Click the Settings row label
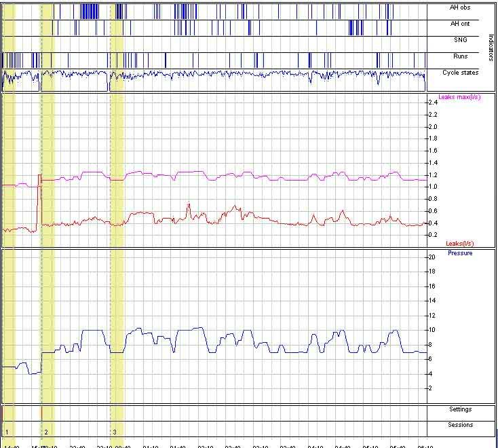The image size is (498, 448). click(460, 409)
